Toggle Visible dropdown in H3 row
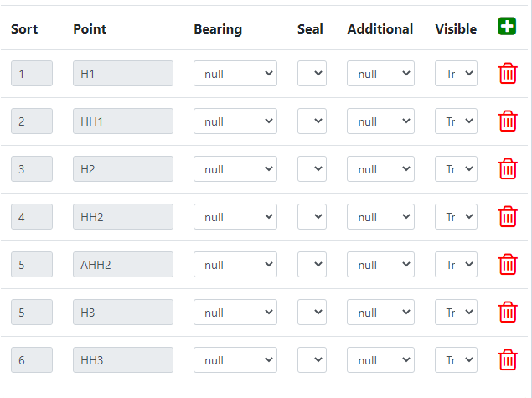The height and width of the screenshot is (398, 532). [456, 313]
